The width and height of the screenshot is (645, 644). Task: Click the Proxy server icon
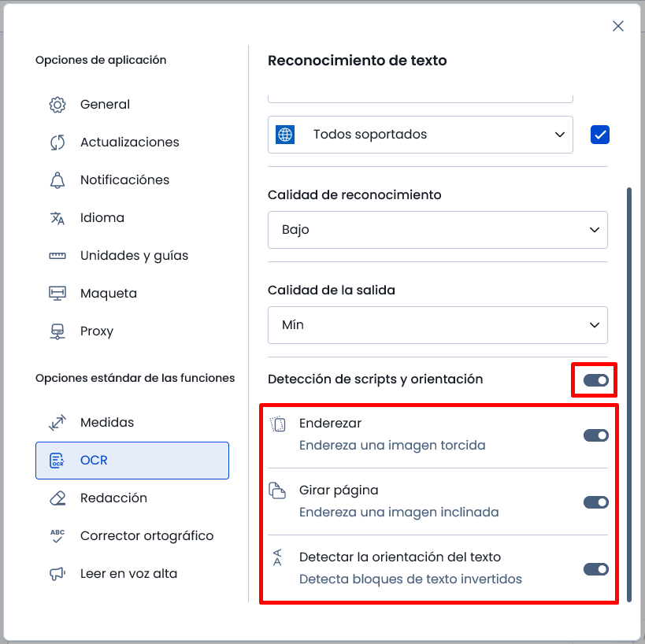[x=57, y=331]
